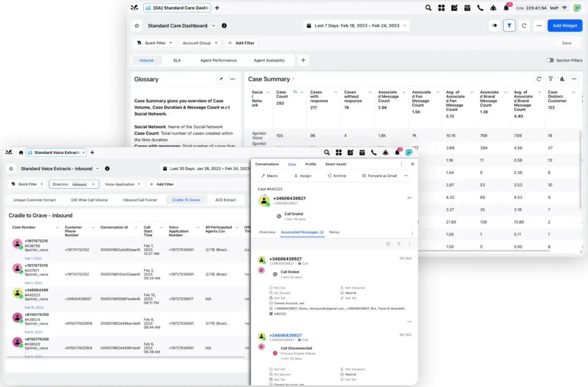This screenshot has height=387, width=588.
Task: Select the Inbound Call Funnel tab
Action: [140, 200]
